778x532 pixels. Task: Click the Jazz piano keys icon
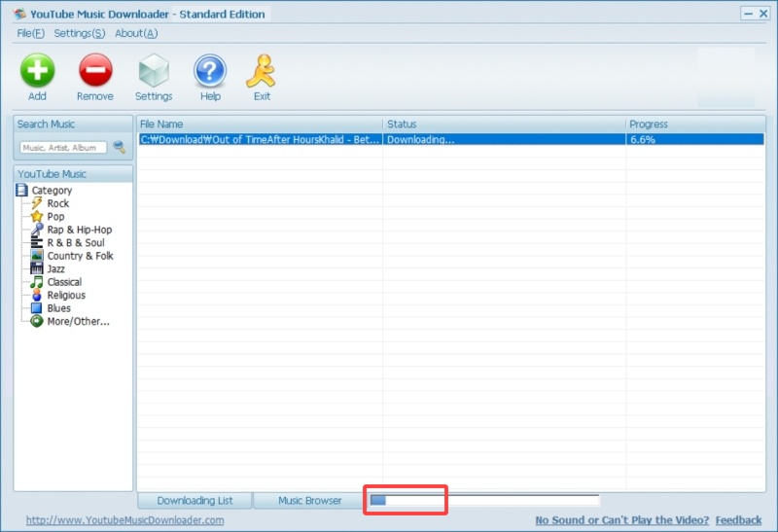37,268
